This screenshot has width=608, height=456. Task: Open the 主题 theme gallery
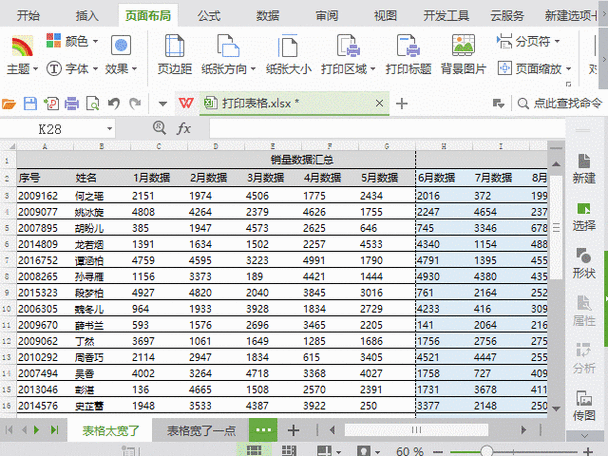22,55
